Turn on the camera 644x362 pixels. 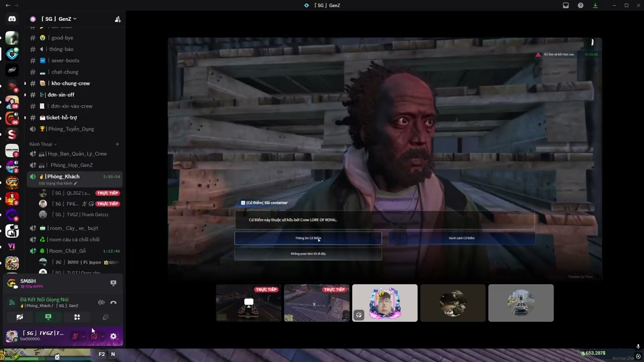point(20,317)
